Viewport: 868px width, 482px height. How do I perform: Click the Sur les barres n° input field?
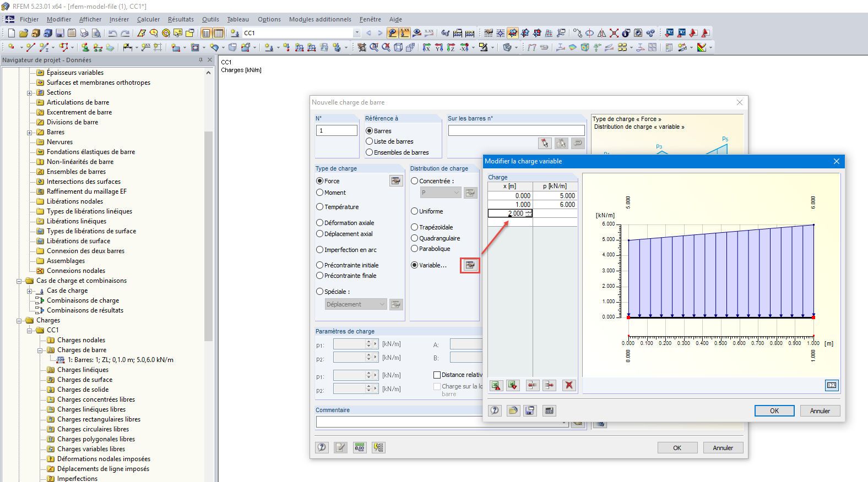517,130
